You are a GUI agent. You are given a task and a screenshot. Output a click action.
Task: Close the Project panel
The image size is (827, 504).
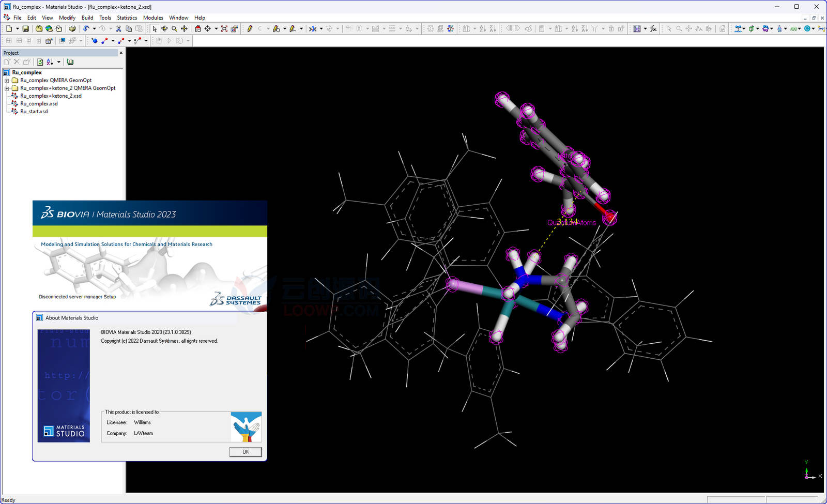[x=121, y=53]
